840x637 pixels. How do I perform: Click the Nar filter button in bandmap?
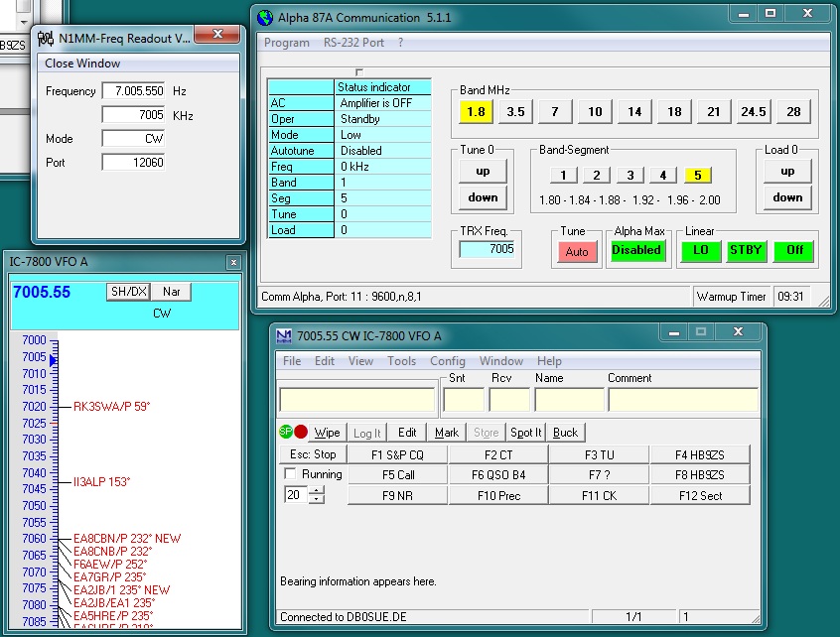pyautogui.click(x=171, y=292)
